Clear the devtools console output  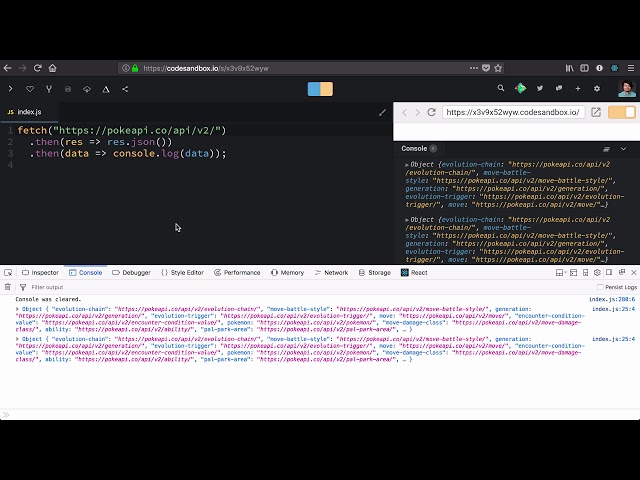[7, 287]
